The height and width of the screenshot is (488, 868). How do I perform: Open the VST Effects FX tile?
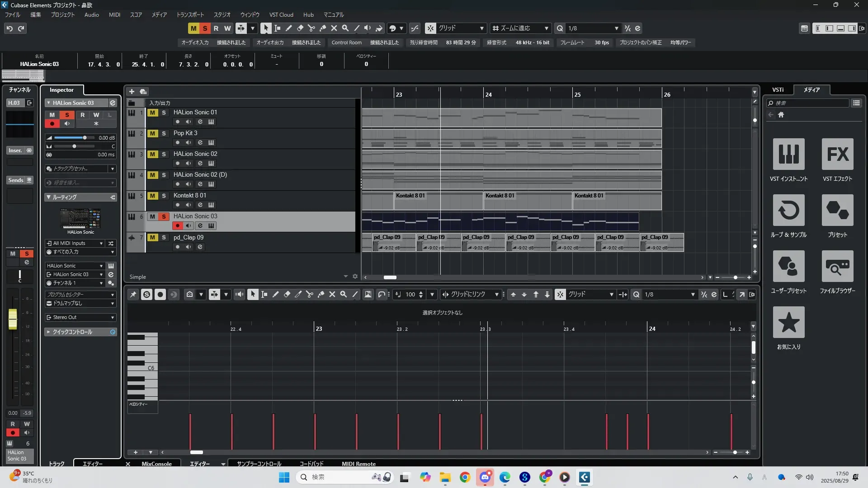(x=837, y=154)
